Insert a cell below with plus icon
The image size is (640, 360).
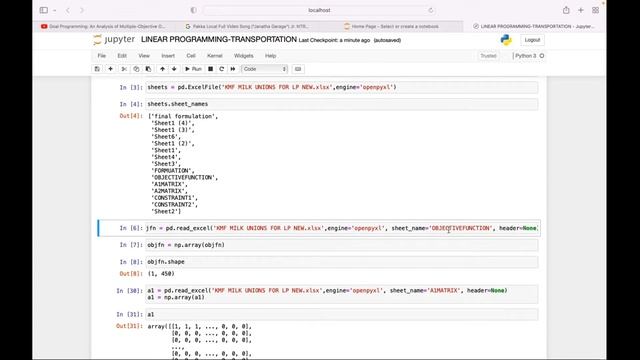(x=110, y=69)
